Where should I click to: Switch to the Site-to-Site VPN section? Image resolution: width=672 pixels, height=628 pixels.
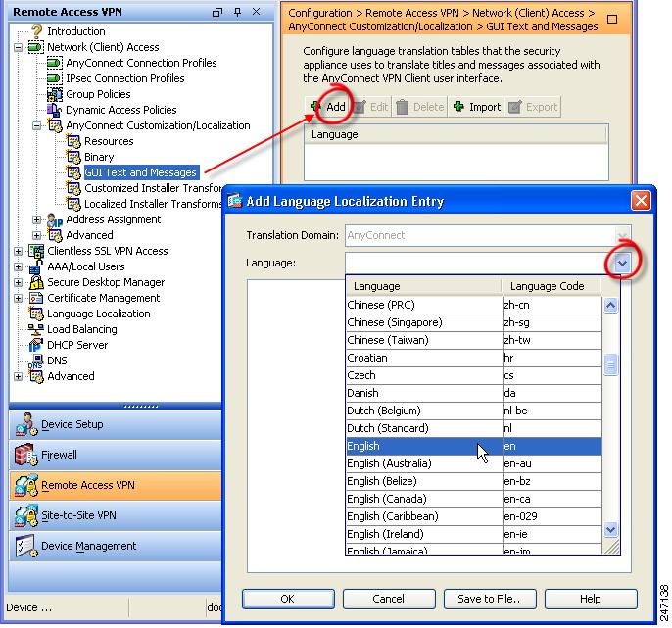pos(116,515)
